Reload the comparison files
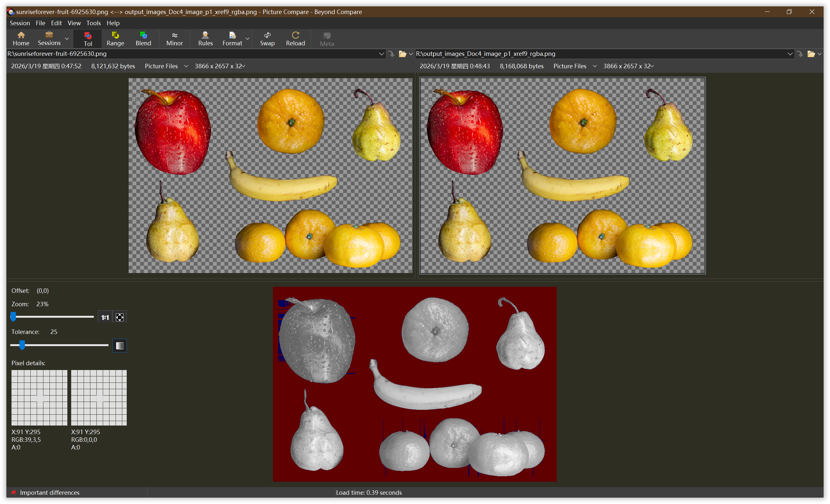Image resolution: width=830 pixels, height=504 pixels. [295, 38]
